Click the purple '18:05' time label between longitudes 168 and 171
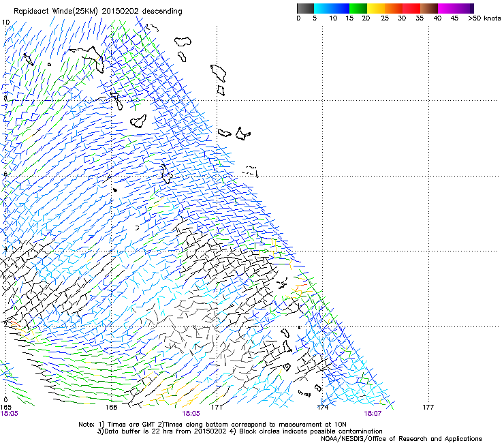 [191, 414]
